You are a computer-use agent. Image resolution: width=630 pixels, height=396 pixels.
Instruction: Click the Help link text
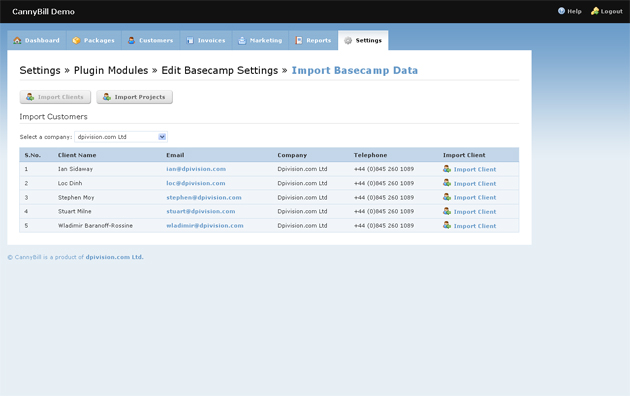click(x=574, y=11)
